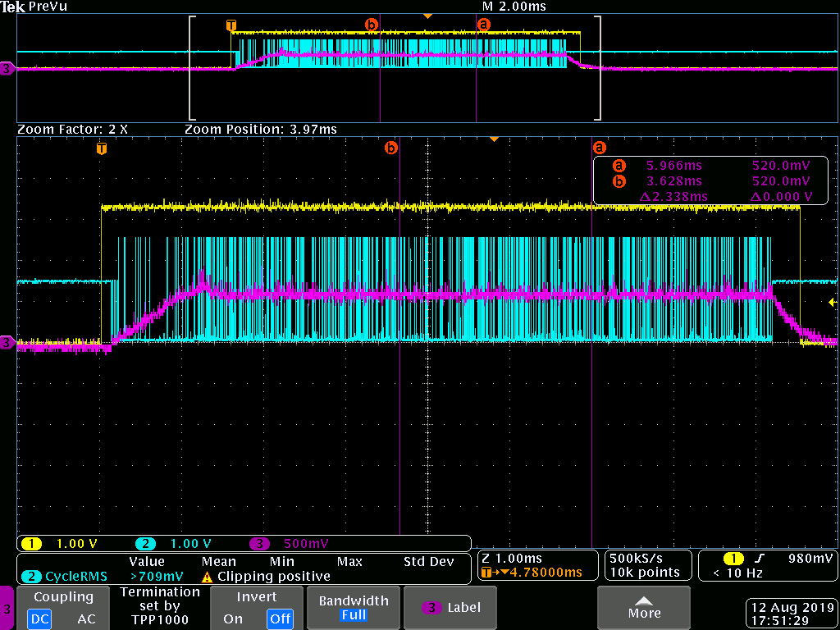The height and width of the screenshot is (630, 840).
Task: Turn Invert On for channel 3
Action: 233,619
